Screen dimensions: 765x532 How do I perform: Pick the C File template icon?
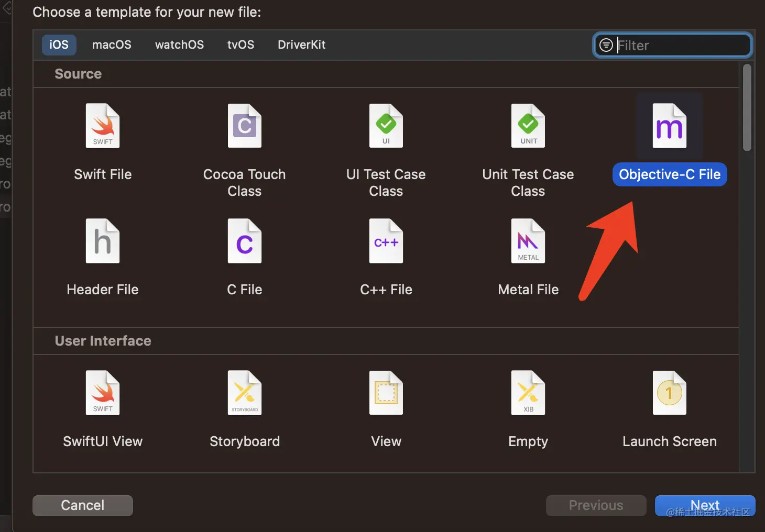245,241
